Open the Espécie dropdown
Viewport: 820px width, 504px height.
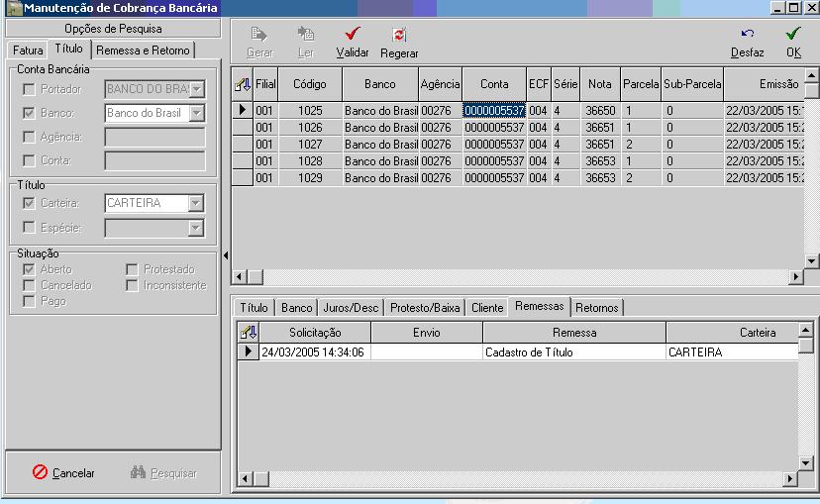[x=195, y=228]
